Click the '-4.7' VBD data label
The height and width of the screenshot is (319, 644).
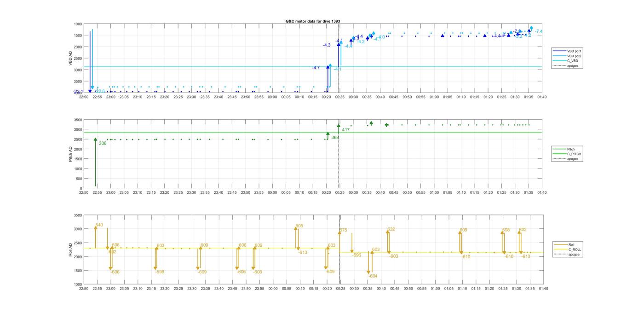[x=316, y=68]
